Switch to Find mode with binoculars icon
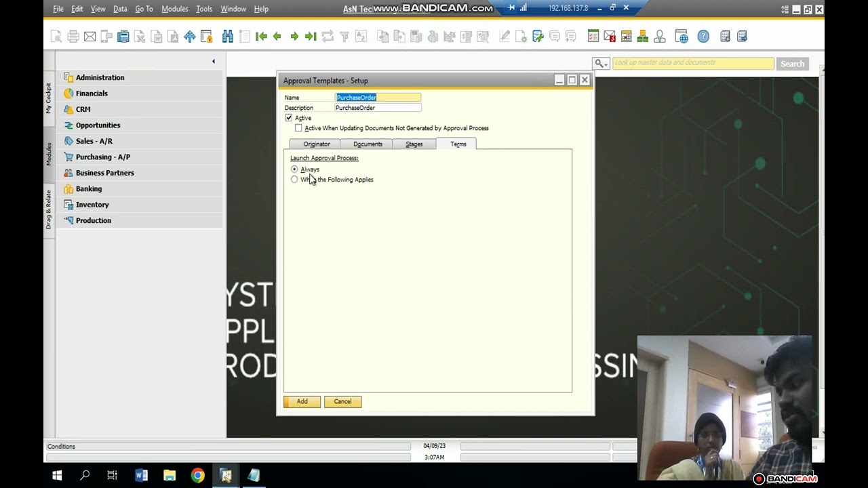 coord(228,37)
